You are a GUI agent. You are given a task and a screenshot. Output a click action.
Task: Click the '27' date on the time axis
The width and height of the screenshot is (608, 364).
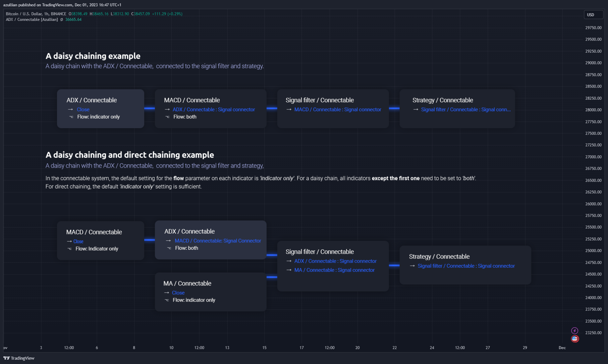click(488, 348)
